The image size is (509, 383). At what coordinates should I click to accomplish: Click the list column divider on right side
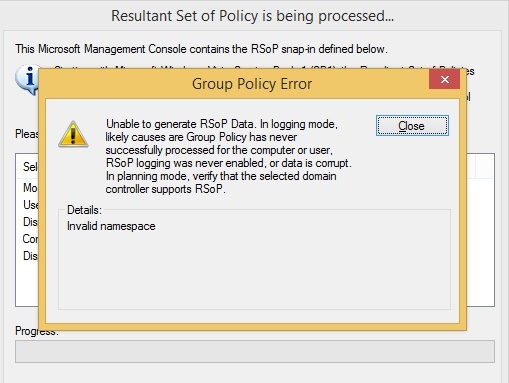tap(475, 166)
